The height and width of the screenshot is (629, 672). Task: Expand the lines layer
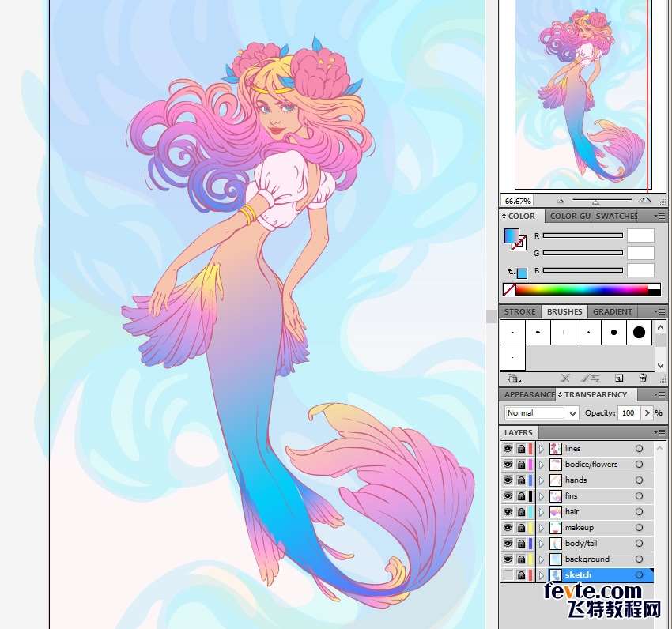[x=542, y=449]
